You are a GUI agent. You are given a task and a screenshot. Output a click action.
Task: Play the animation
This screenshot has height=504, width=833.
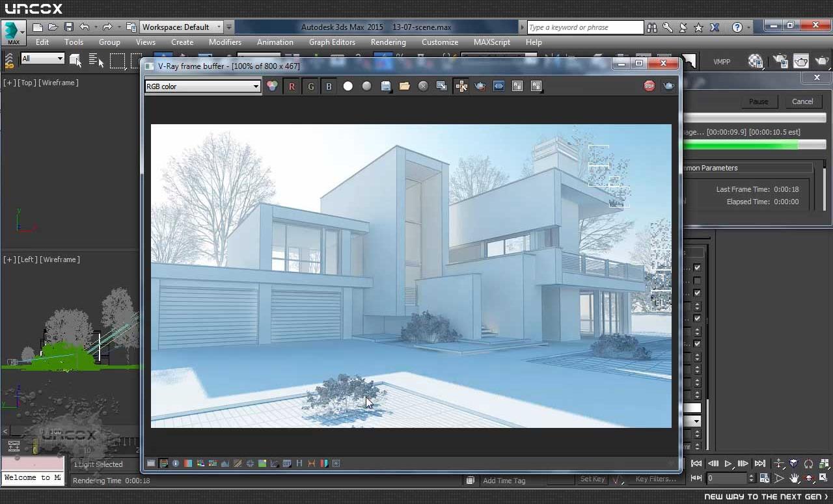728,464
